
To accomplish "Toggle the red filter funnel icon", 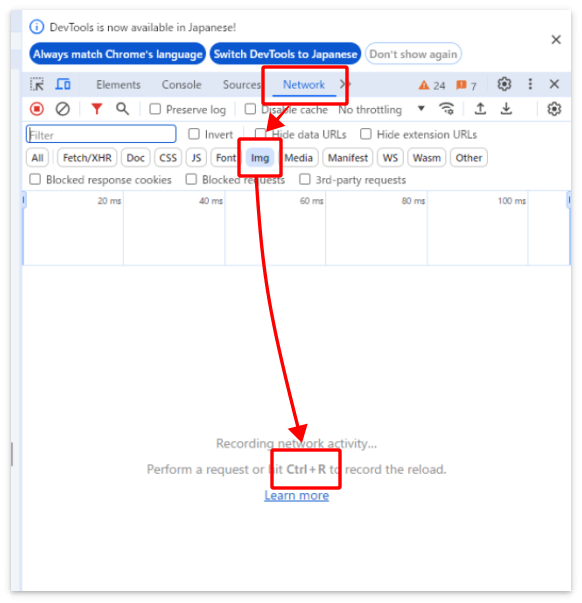I will point(97,109).
